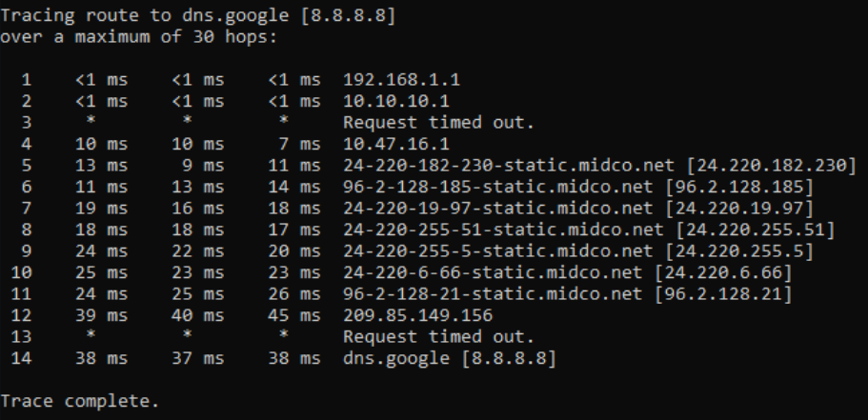Click hostname 24-220-255-51-static.midco.net
The width and height of the screenshot is (868, 420).
(503, 230)
